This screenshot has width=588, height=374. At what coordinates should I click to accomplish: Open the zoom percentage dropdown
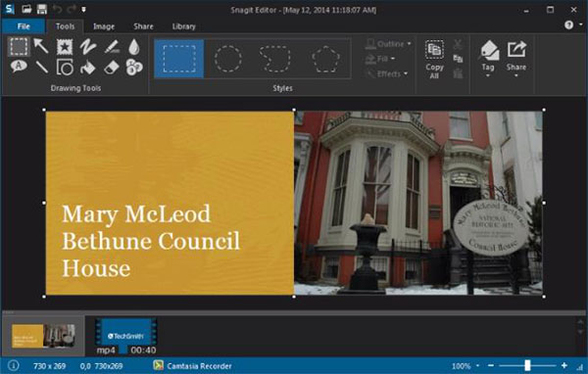477,365
